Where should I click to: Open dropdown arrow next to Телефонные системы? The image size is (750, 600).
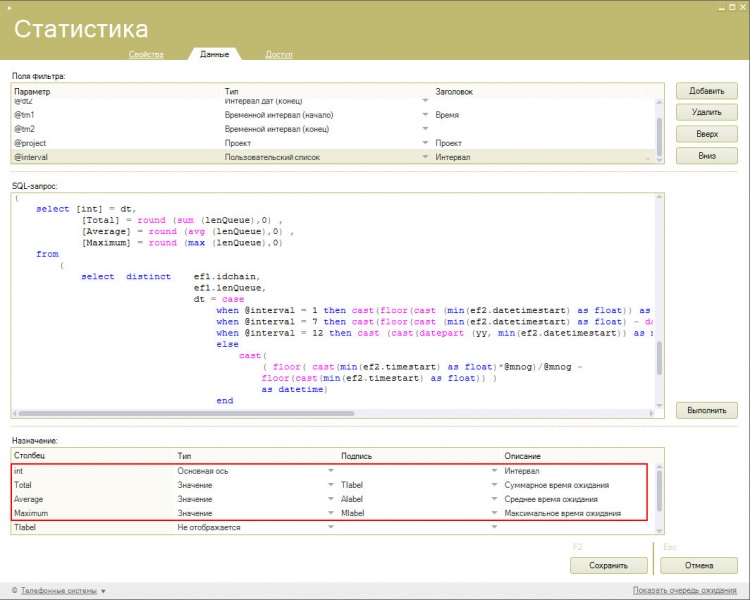[x=103, y=591]
